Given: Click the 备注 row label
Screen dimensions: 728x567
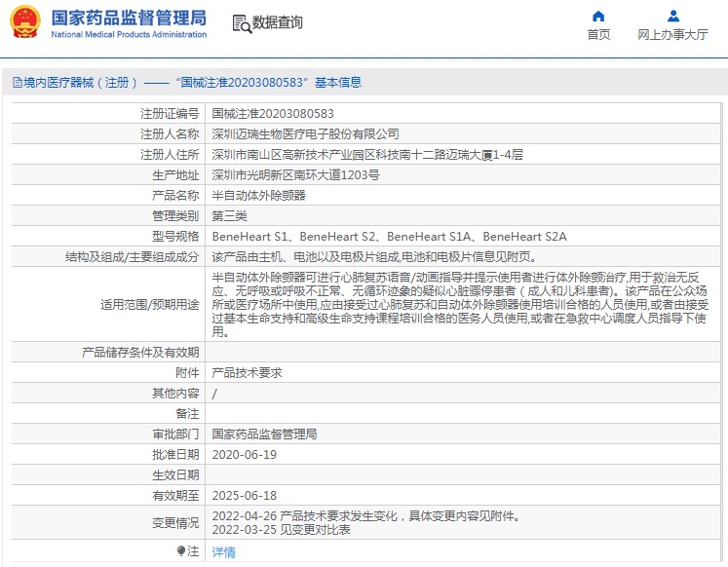Looking at the screenshot, I should [x=187, y=414].
